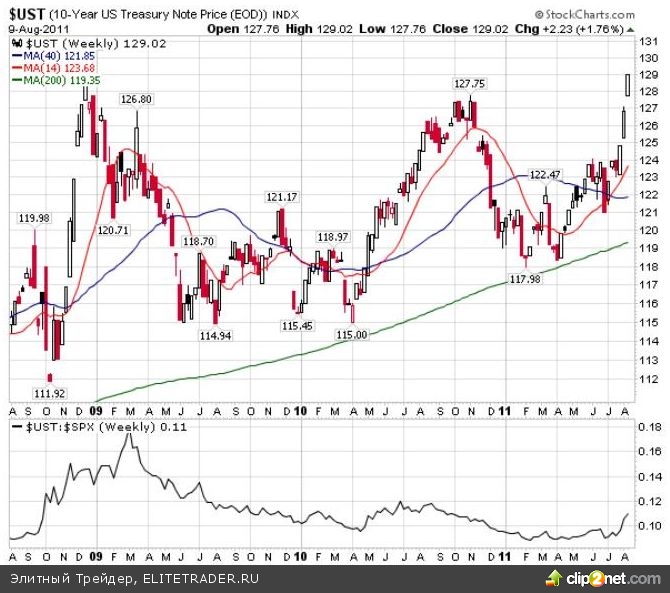
Task: Click the 9-Aug-2011 date label
Action: pos(39,29)
